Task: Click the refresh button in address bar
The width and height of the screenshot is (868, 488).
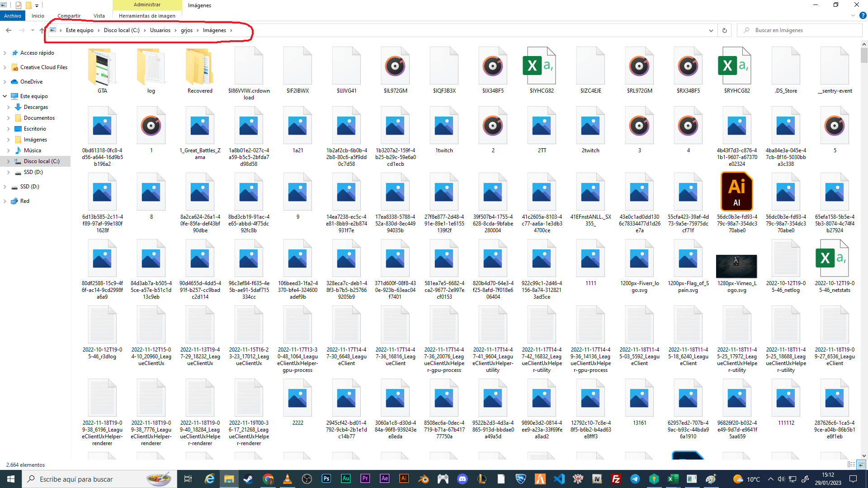Action: coord(725,30)
